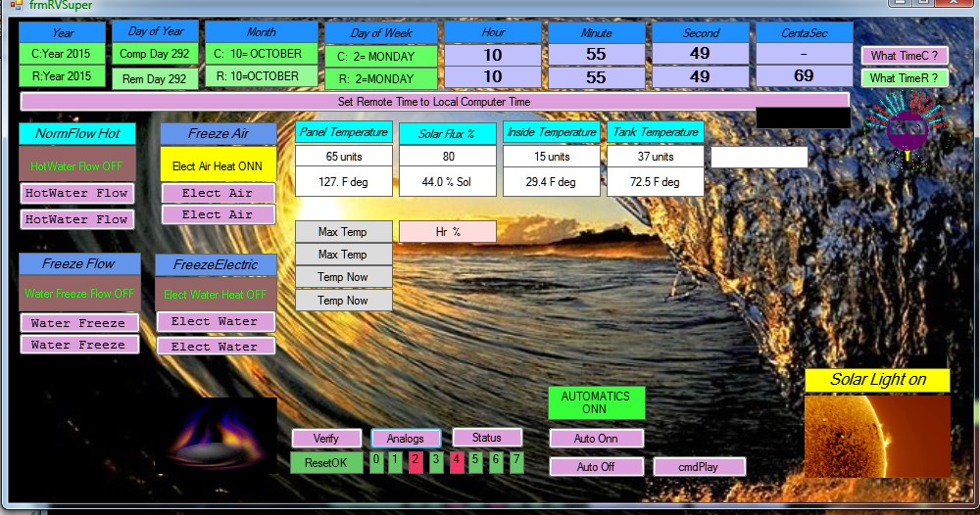This screenshot has height=515, width=980.
Task: Toggle bit indicator 5
Action: pyautogui.click(x=475, y=462)
